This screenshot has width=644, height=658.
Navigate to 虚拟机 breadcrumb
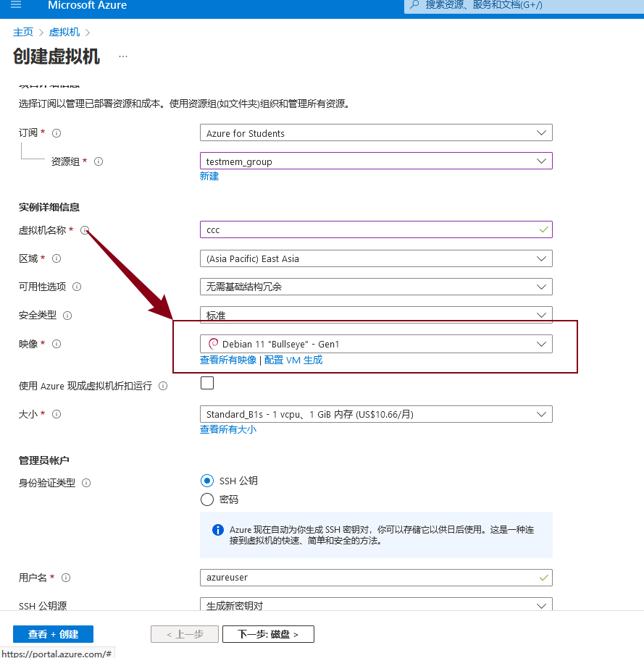click(64, 32)
